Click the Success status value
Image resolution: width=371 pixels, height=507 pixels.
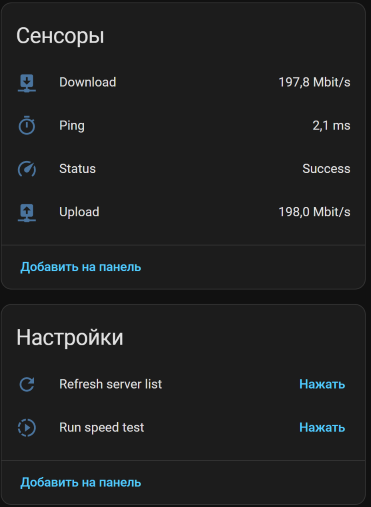pyautogui.click(x=326, y=169)
